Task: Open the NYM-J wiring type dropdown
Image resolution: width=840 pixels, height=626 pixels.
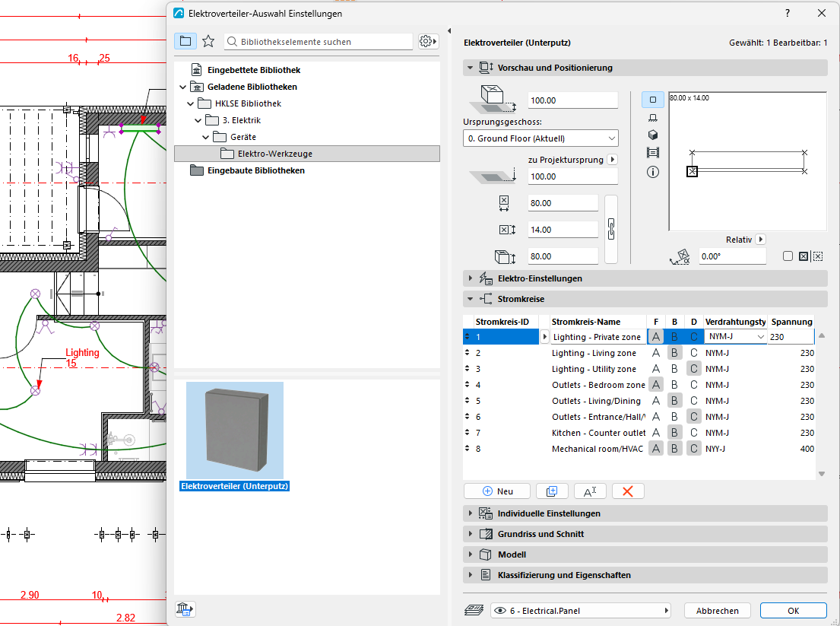Action: (736, 337)
